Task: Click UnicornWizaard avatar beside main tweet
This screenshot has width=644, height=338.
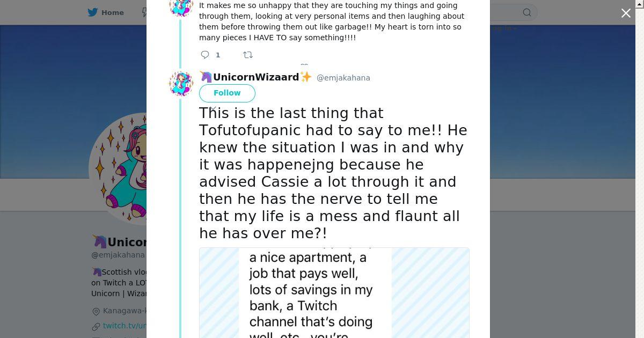Action: [x=181, y=83]
